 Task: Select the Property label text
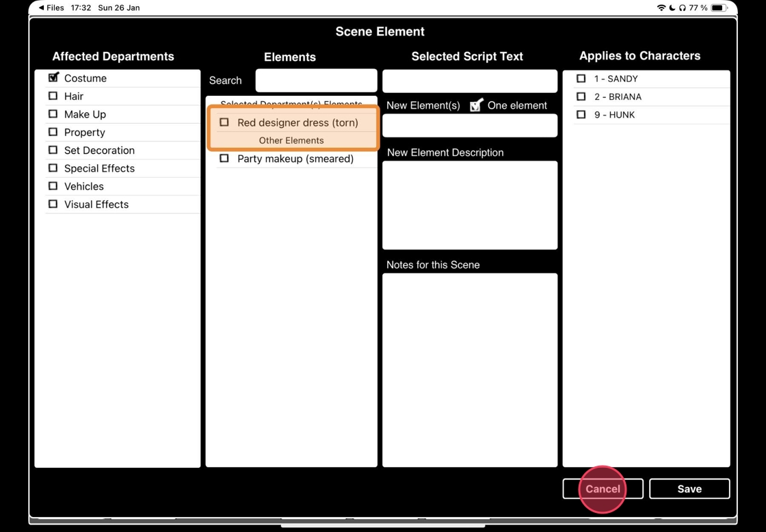(85, 133)
